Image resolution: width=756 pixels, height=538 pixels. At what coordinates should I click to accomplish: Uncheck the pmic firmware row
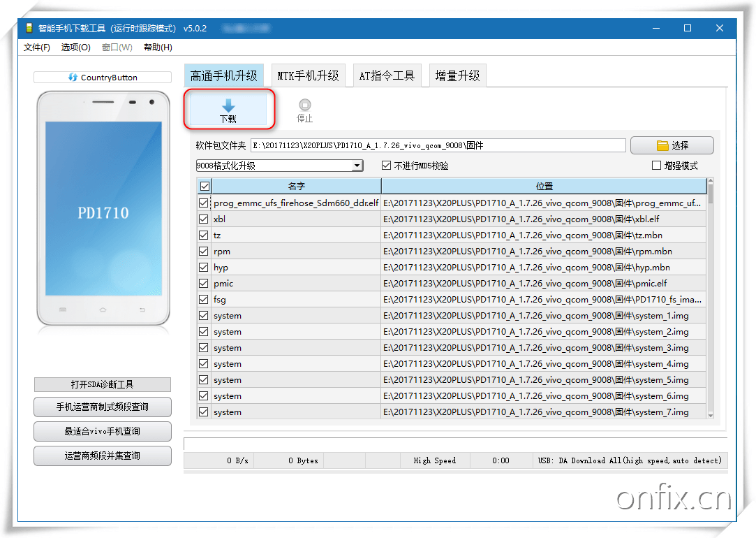[202, 283]
